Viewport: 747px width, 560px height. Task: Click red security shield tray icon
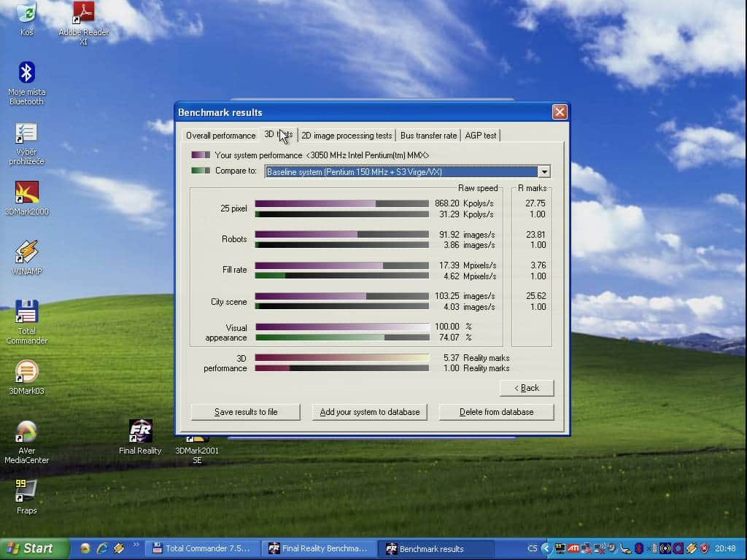[x=705, y=548]
